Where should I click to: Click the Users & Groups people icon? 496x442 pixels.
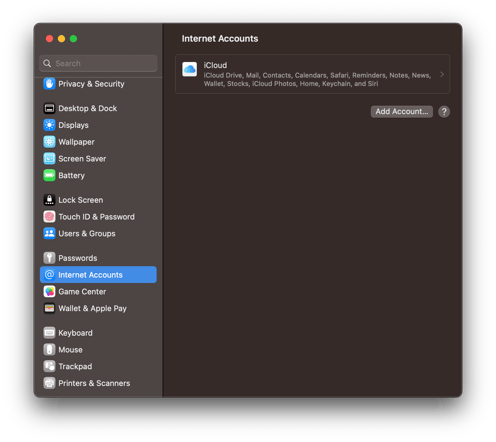[49, 233]
